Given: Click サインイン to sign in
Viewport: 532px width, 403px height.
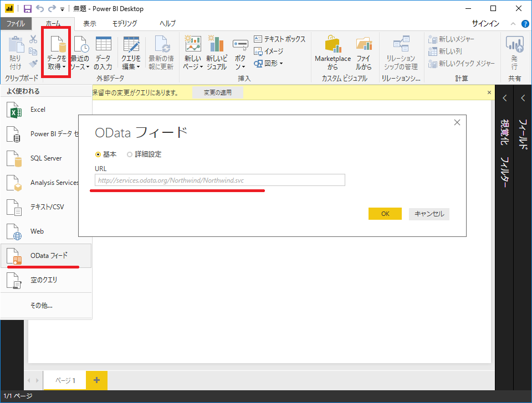Looking at the screenshot, I should pyautogui.click(x=485, y=23).
